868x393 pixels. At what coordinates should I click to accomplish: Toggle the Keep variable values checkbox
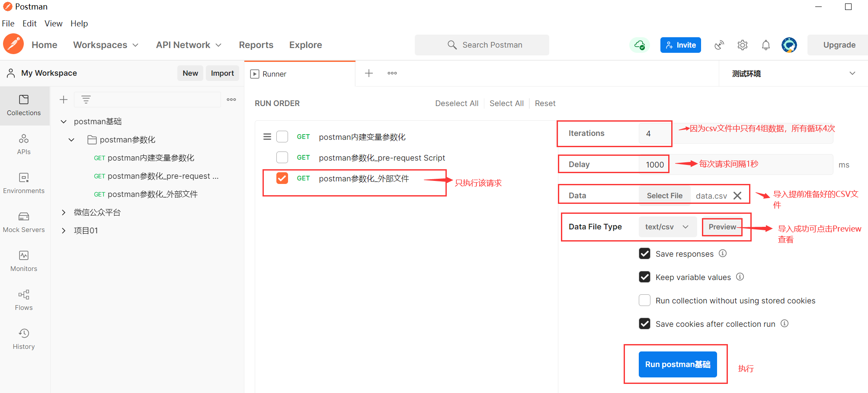(645, 277)
